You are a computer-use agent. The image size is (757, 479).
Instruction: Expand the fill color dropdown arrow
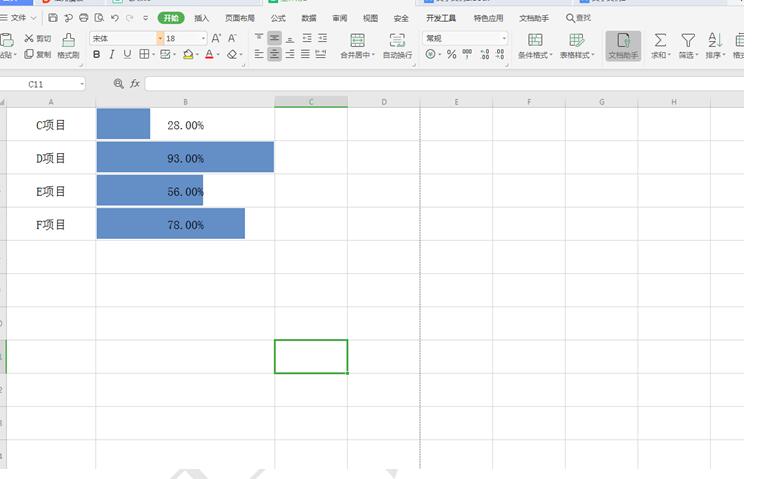tap(197, 55)
